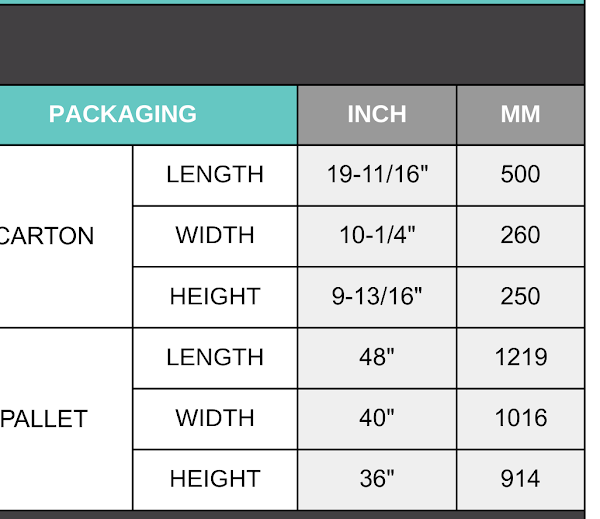This screenshot has height=519, width=600.
Task: Select the 1016 mm value cell
Action: (520, 419)
